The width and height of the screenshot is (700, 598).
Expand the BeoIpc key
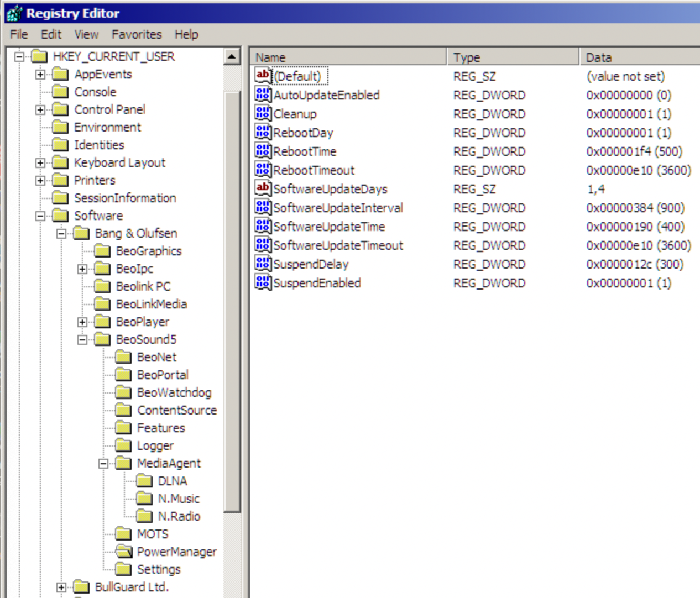(82, 269)
